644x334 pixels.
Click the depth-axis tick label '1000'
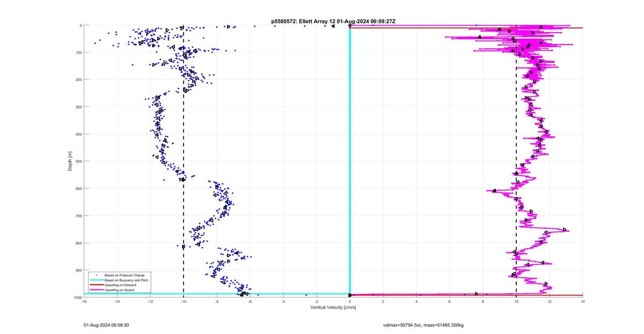pos(78,297)
